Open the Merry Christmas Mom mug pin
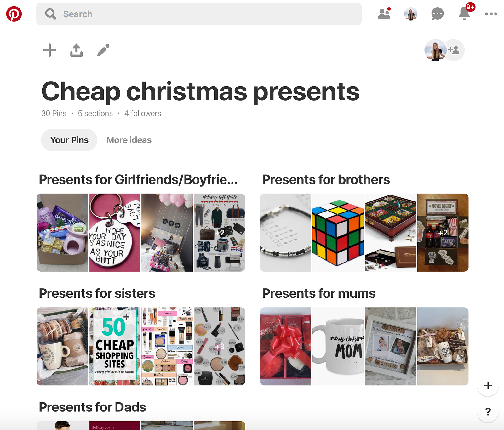The image size is (504, 430). point(338,346)
